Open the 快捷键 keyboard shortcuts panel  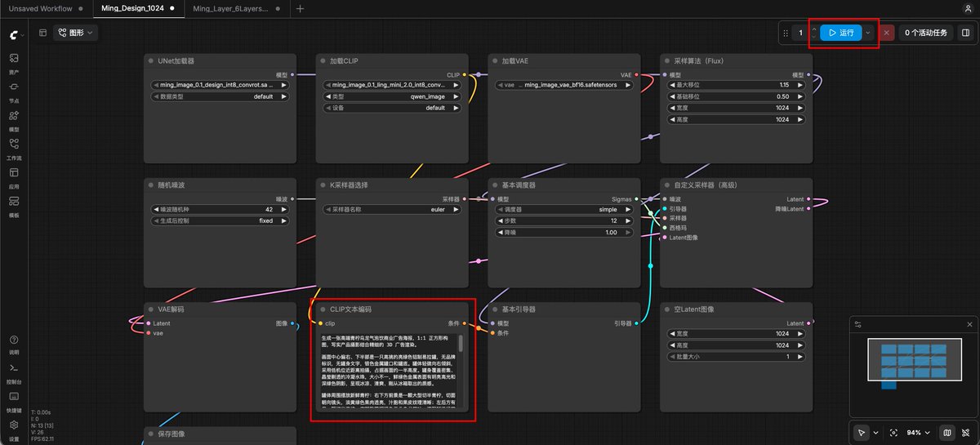coord(14,401)
